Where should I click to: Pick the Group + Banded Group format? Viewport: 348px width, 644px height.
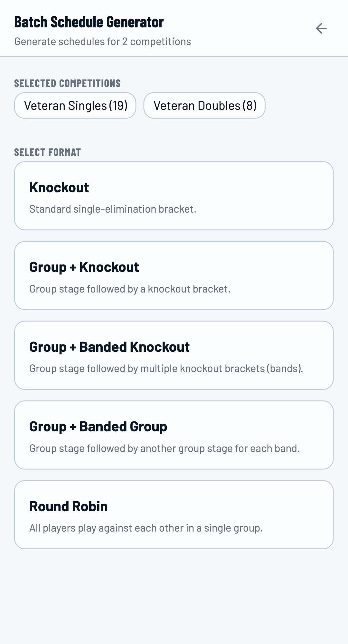pos(174,435)
